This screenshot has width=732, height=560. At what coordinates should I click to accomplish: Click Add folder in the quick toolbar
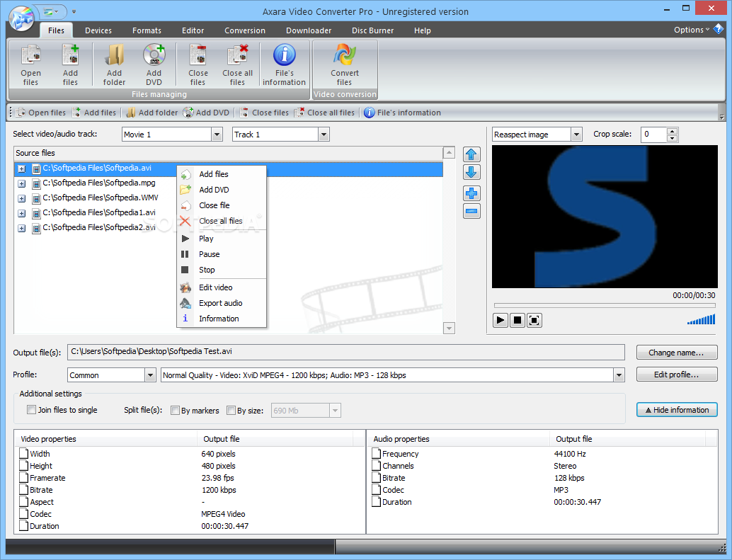(x=152, y=113)
